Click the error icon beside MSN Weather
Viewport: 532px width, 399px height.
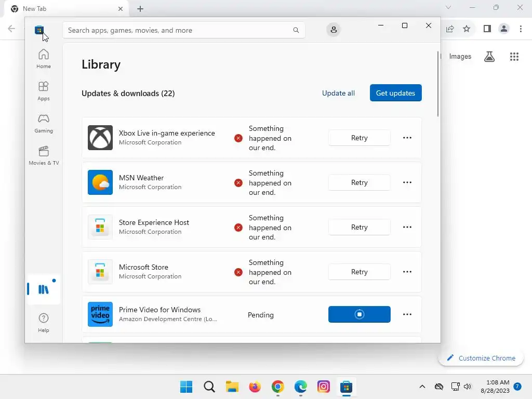238,183
